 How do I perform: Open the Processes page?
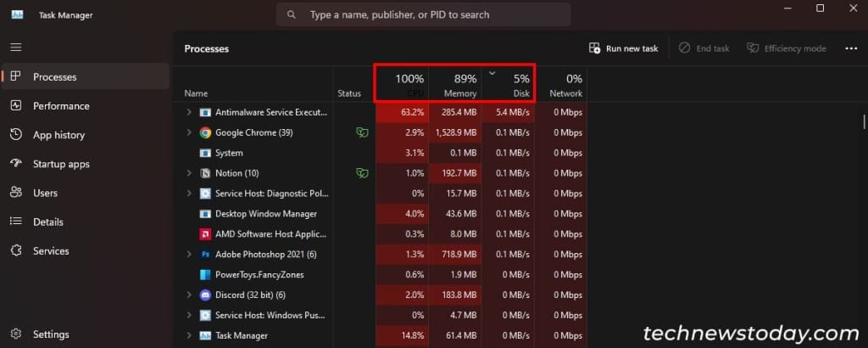[86, 76]
